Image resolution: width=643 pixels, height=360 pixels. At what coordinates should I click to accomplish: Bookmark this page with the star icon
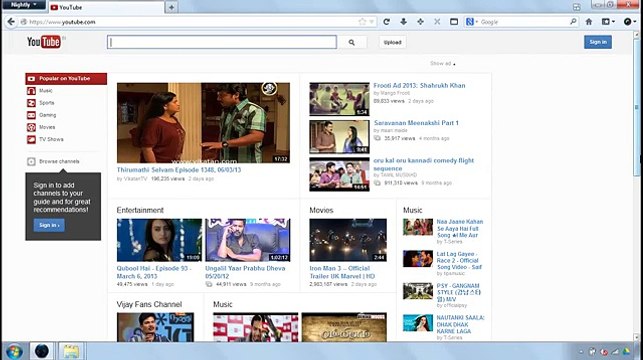(362, 22)
